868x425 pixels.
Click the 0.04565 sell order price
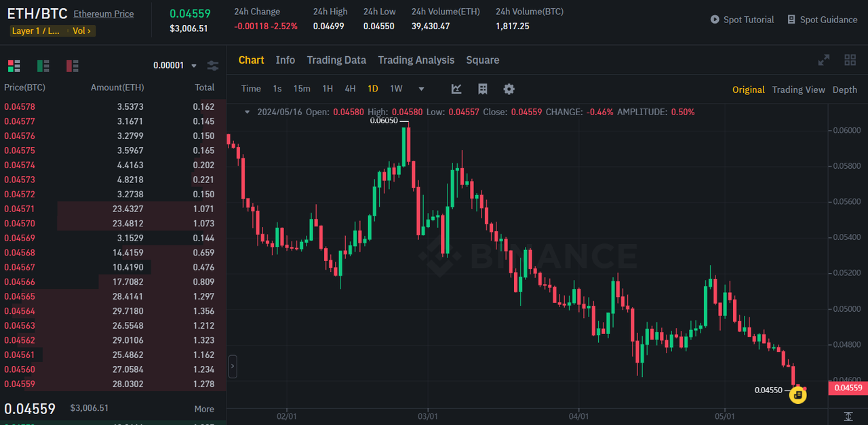(x=20, y=296)
